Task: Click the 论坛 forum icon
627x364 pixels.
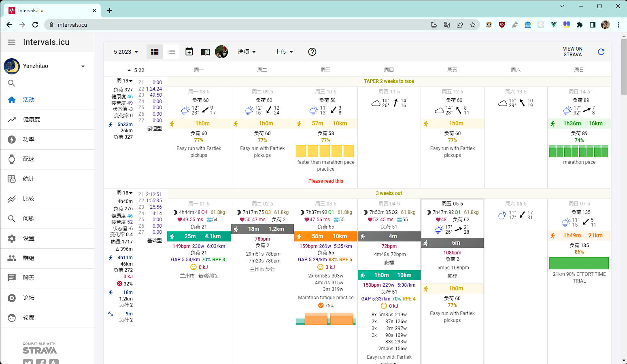Action: [x=12, y=298]
